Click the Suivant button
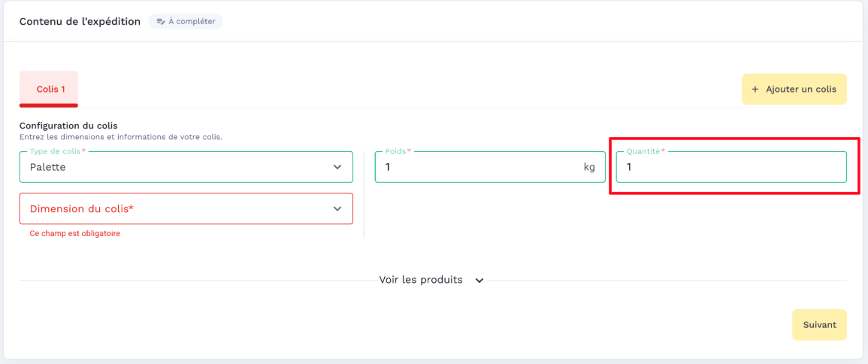Screen dimensions: 868x364 (x=819, y=325)
